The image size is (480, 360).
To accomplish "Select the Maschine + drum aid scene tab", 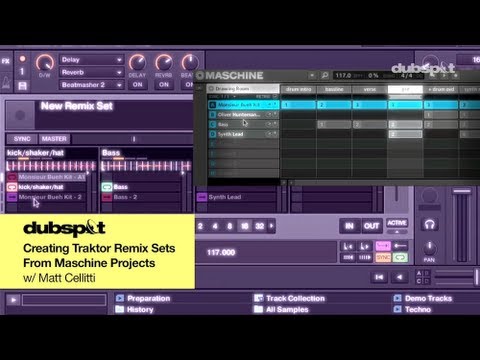I will pos(441,89).
